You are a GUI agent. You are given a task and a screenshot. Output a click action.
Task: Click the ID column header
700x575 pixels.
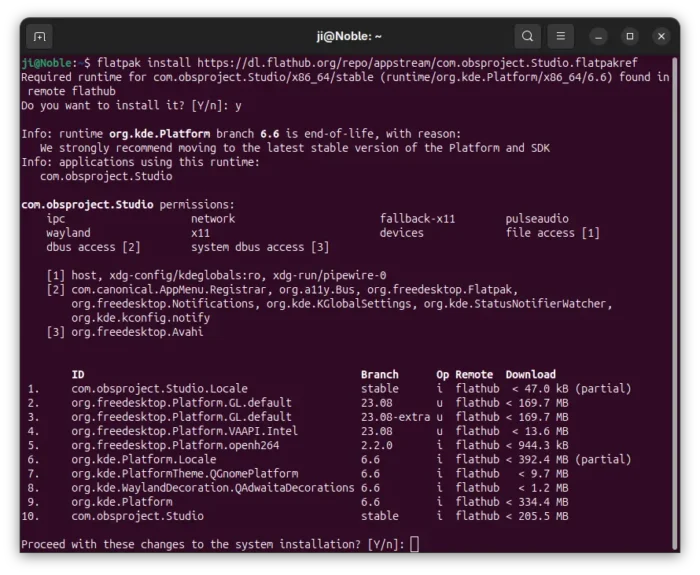point(78,375)
